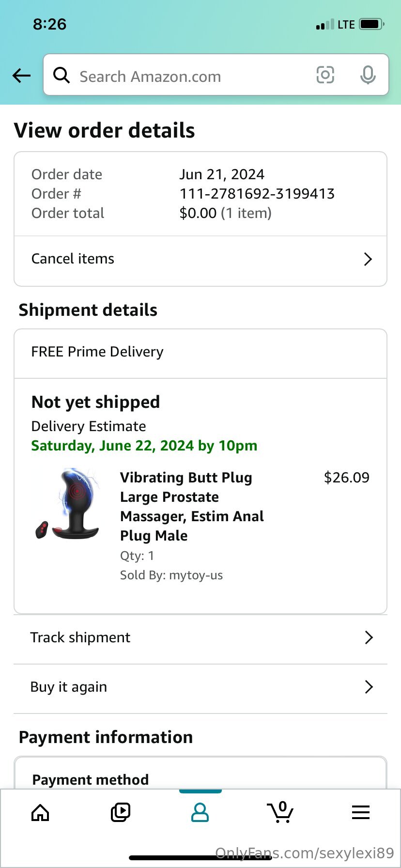Open the profile account icon

pos(200,812)
